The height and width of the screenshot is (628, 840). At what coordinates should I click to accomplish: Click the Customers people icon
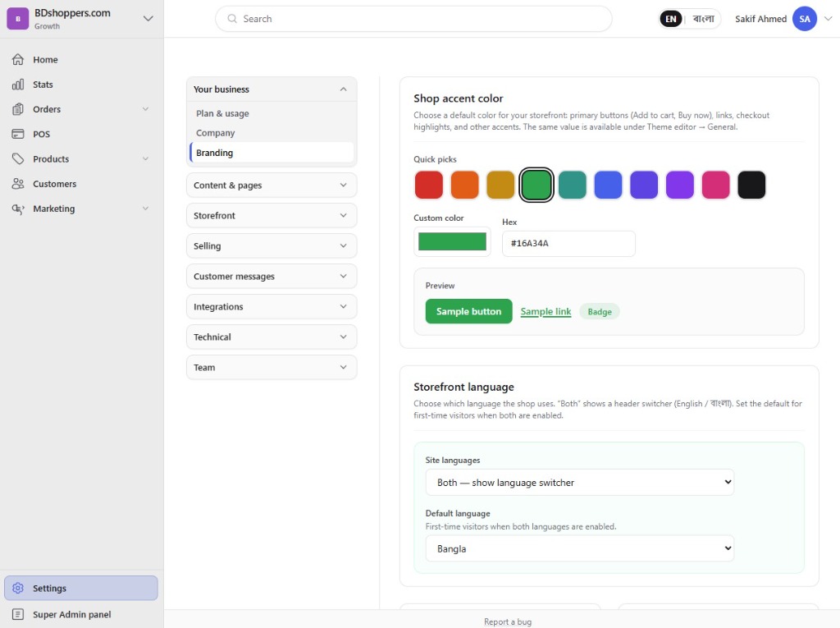click(18, 183)
